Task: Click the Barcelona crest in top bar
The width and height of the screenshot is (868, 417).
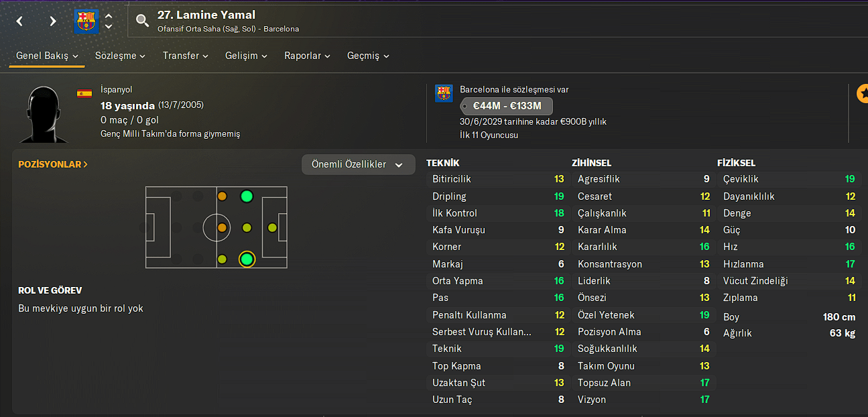Action: click(x=86, y=21)
